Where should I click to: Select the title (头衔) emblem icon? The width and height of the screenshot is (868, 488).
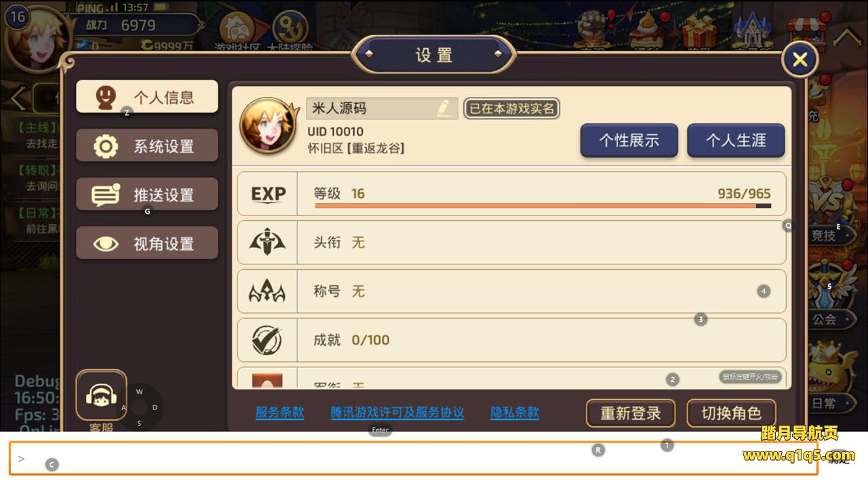tap(267, 242)
